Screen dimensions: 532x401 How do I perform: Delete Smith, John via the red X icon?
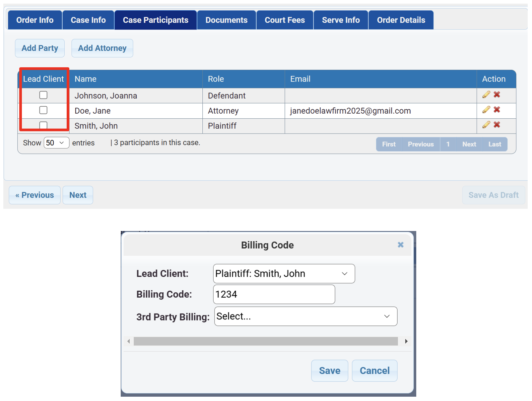coord(497,125)
